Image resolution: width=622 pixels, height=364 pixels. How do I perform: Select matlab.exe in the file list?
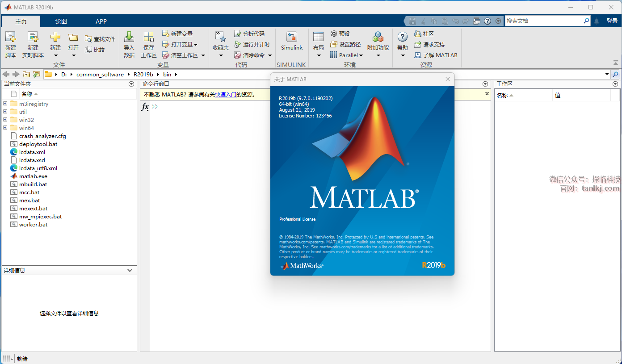pyautogui.click(x=33, y=176)
